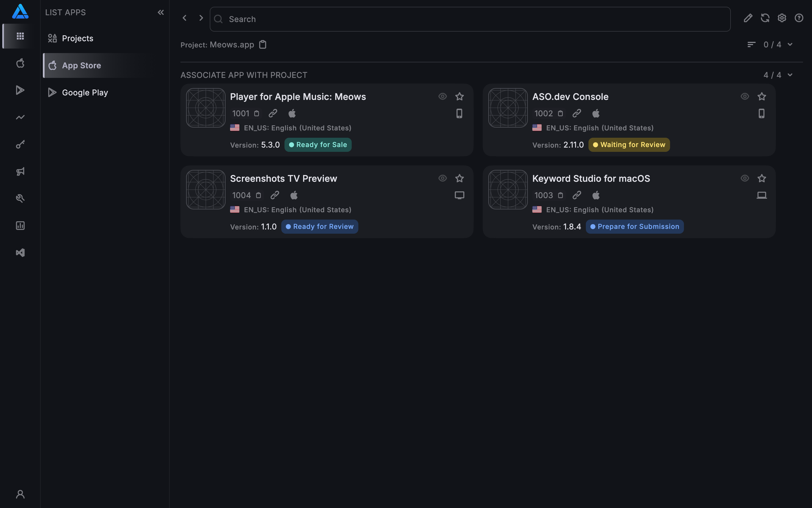Click Apple icon for app 1004

294,195
